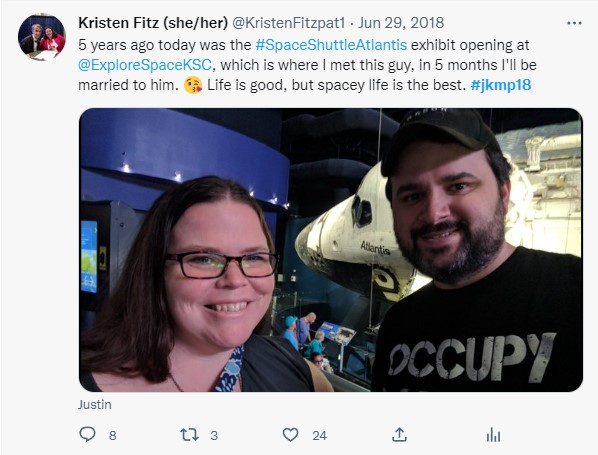Viewport: 598px width, 455px height.
Task: Open Kristen Fitz's profile avatar
Action: tap(42, 37)
